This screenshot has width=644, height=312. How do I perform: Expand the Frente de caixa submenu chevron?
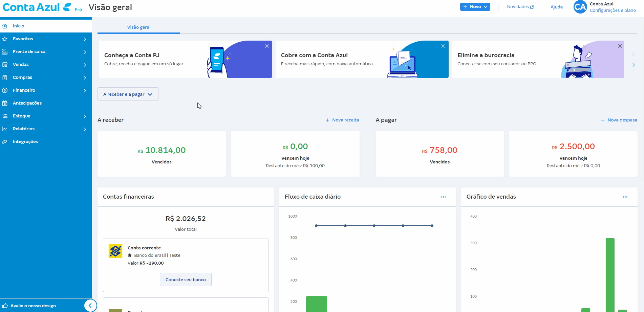pos(85,52)
